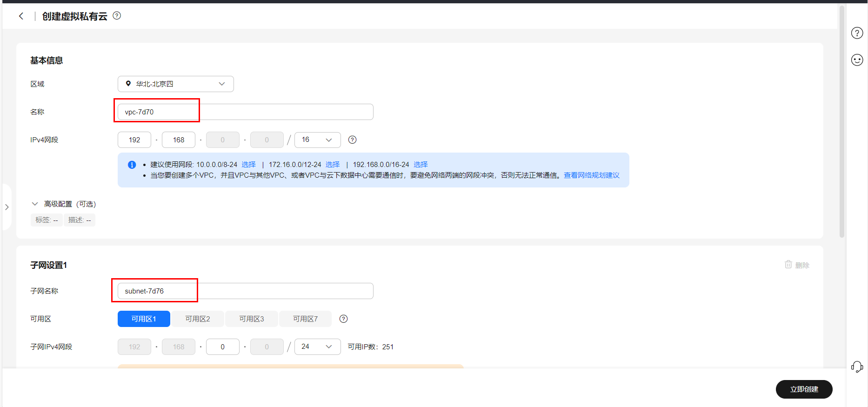Choose the 192.168.0.0/16-24 选择 link
The width and height of the screenshot is (868, 407).
tap(421, 164)
